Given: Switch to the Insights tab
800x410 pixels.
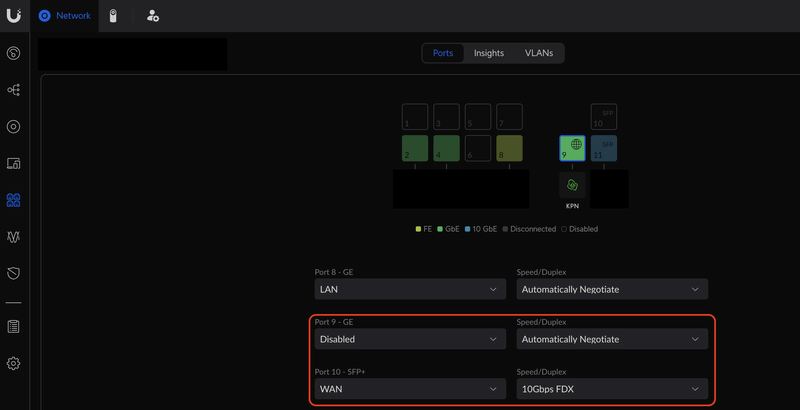Looking at the screenshot, I should pyautogui.click(x=489, y=53).
